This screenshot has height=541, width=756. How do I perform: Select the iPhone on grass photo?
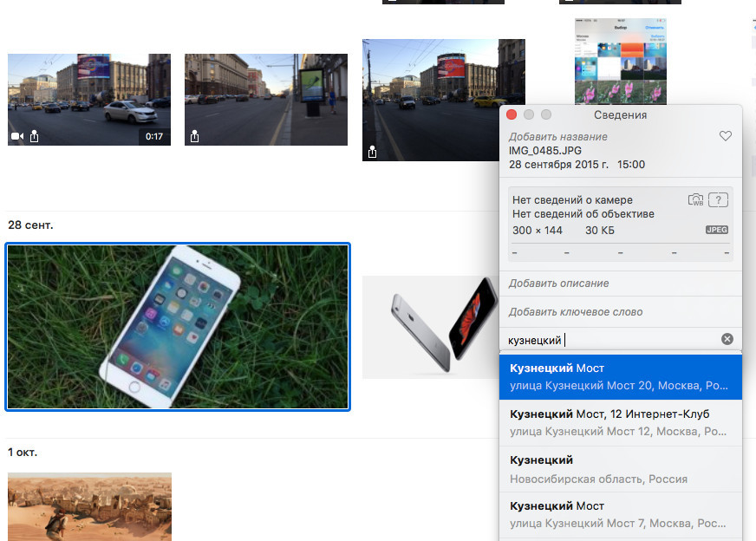click(178, 327)
